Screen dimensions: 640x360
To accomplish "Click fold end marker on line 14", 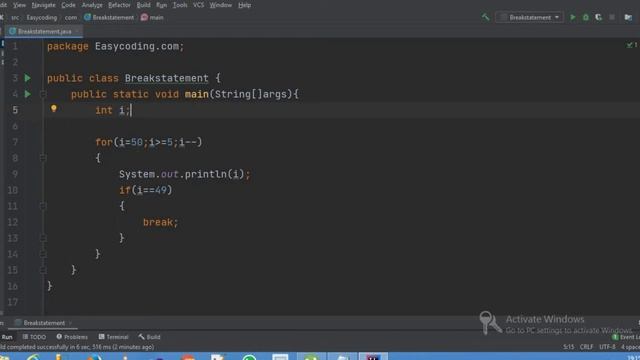I will coord(43,254).
